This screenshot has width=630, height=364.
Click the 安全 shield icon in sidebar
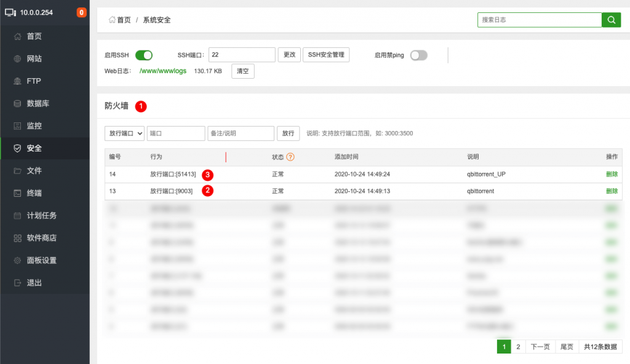[x=17, y=148]
